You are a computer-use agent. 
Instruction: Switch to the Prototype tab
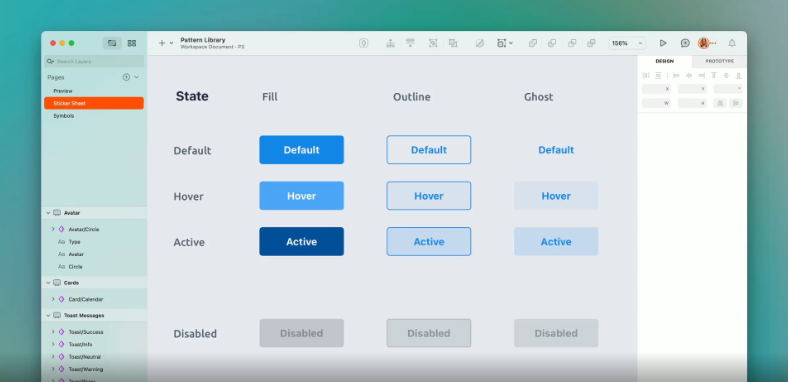coord(719,61)
